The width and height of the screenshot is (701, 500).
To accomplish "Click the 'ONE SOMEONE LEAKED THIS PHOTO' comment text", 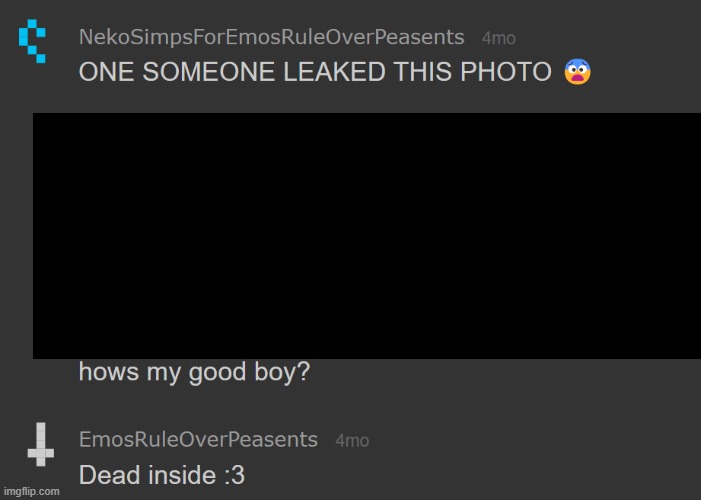I will (x=315, y=72).
